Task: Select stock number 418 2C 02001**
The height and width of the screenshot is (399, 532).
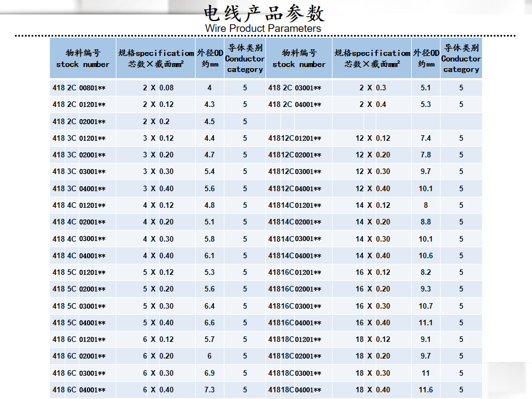Action: pos(79,121)
